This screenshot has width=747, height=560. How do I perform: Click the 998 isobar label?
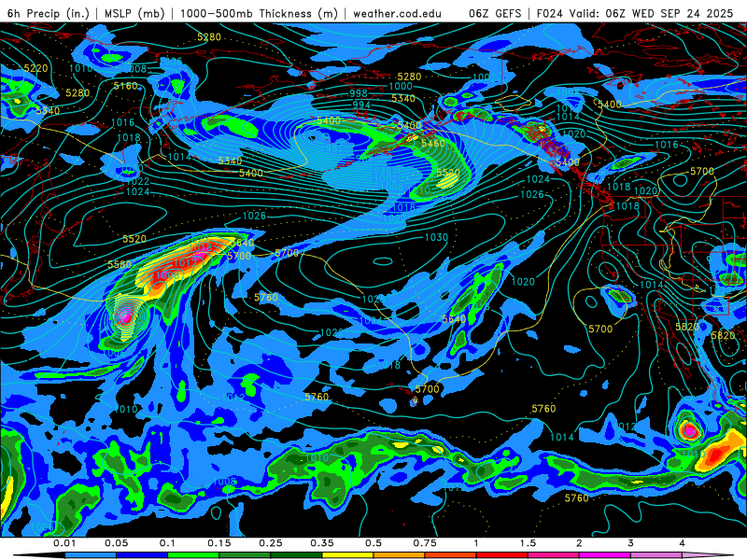[359, 93]
